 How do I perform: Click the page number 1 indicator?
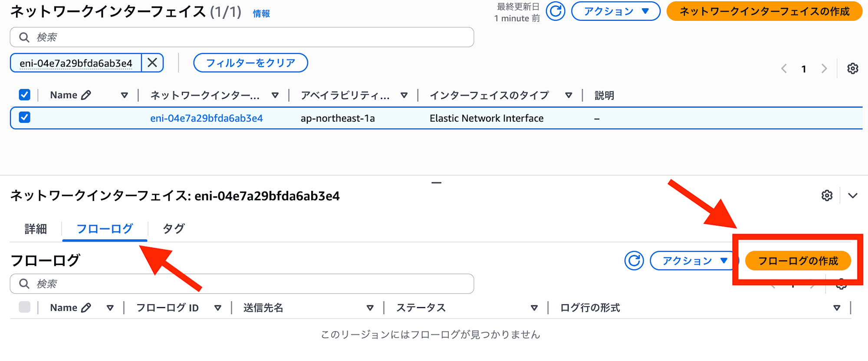tap(804, 69)
